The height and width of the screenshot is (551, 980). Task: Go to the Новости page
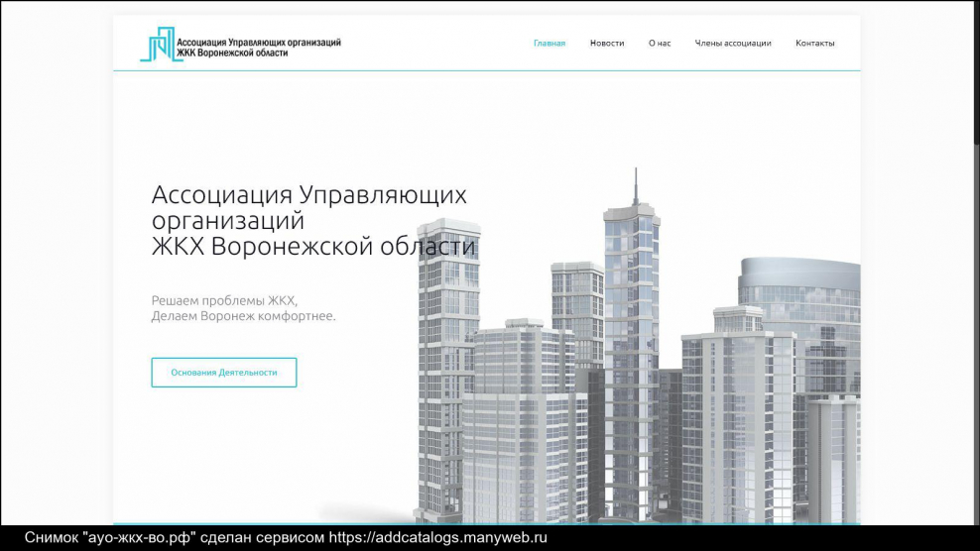pyautogui.click(x=607, y=44)
